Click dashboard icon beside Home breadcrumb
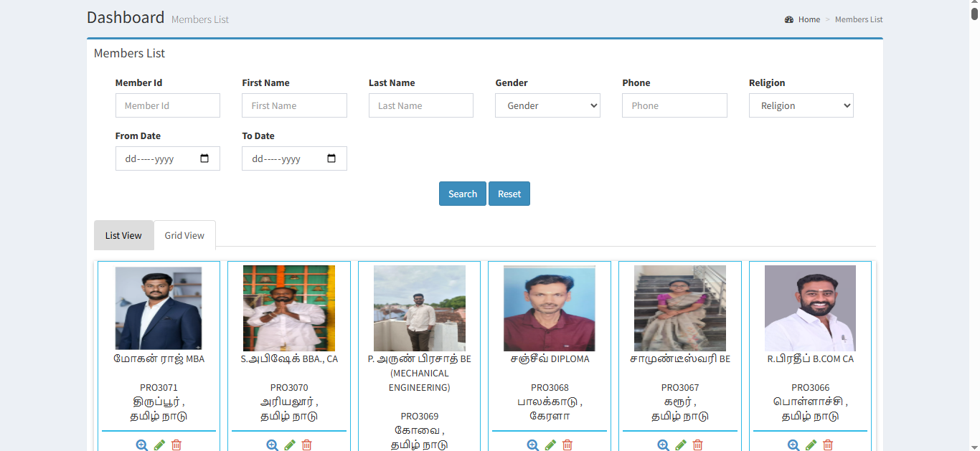Screen dimensions: 980x451 (x=789, y=20)
